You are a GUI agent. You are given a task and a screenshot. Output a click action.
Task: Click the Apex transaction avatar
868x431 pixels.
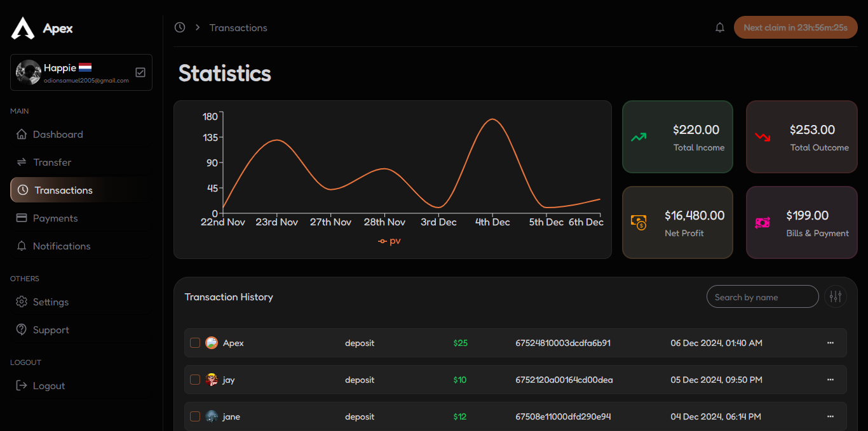[212, 343]
